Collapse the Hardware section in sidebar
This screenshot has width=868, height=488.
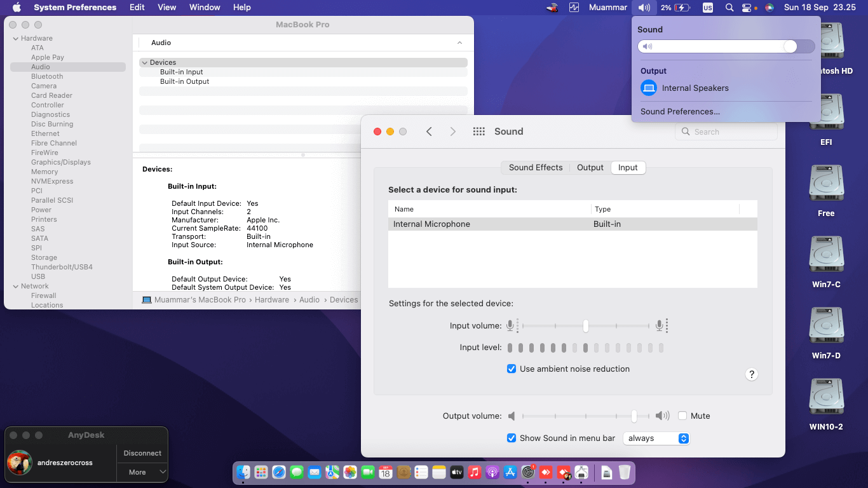[16, 38]
